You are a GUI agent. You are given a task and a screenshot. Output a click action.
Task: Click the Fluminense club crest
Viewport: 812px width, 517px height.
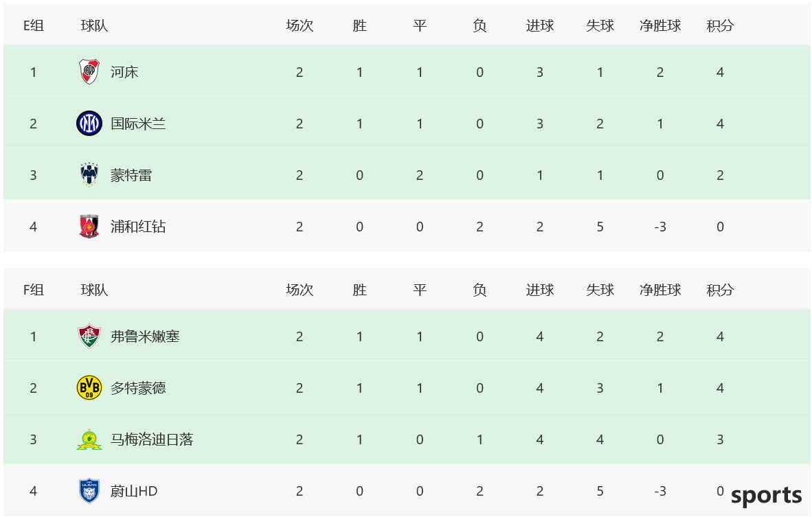(89, 336)
